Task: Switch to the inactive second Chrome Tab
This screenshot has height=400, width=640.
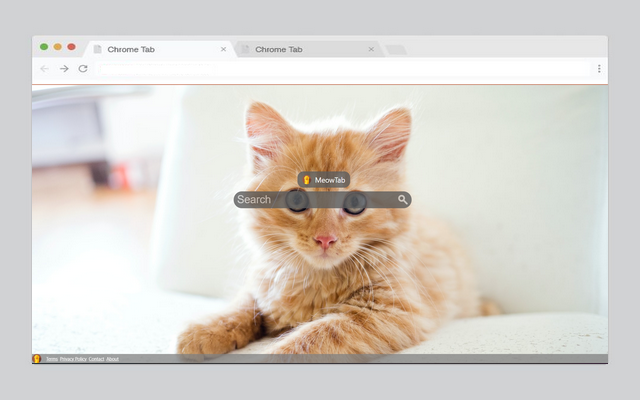Action: point(307,49)
